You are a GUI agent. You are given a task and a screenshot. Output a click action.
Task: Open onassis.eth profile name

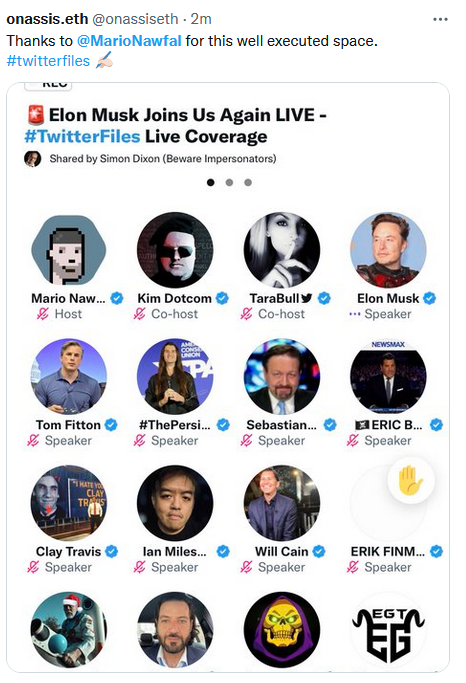click(47, 19)
